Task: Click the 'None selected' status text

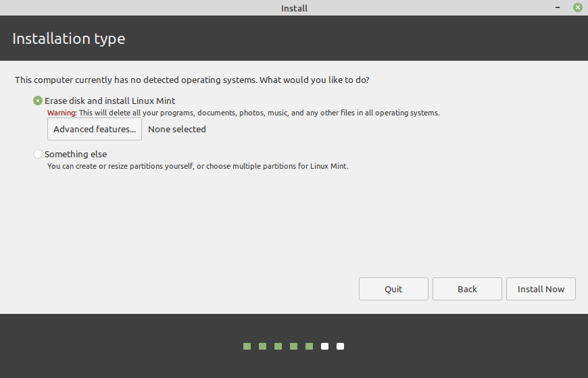Action: click(177, 129)
